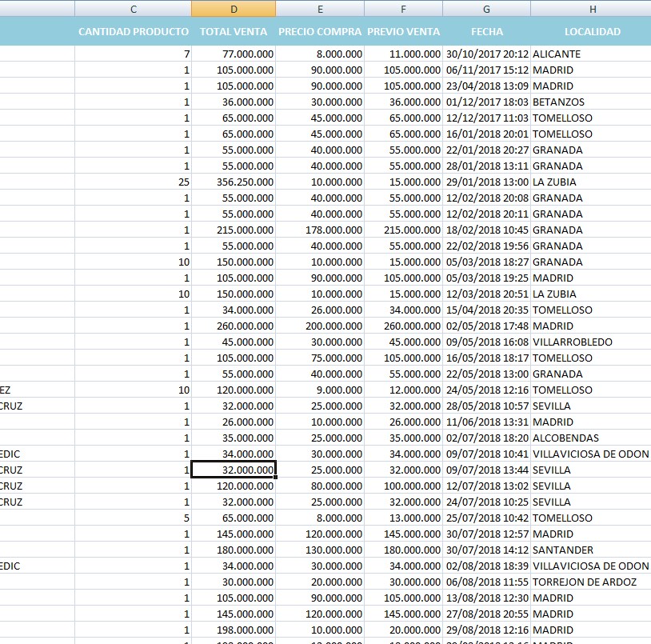The height and width of the screenshot is (644, 651).
Task: Select the date cell 30/07/2018 14:12
Action: coord(486,550)
